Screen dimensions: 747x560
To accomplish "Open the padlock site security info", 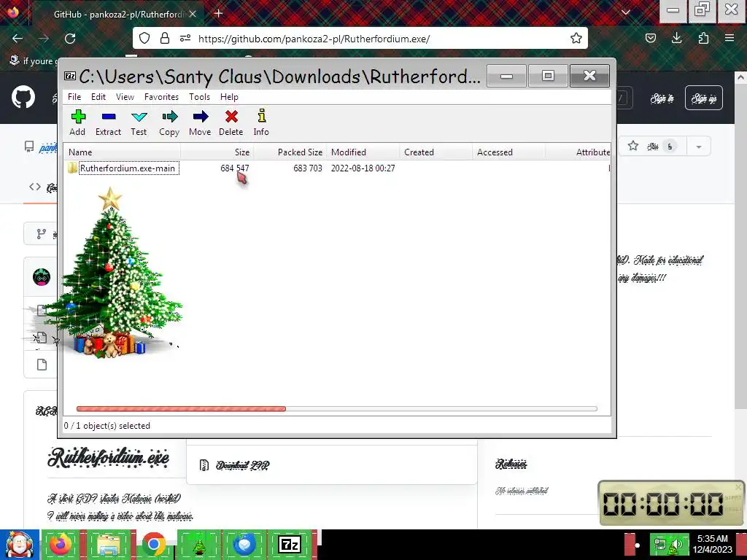I will pos(165,39).
